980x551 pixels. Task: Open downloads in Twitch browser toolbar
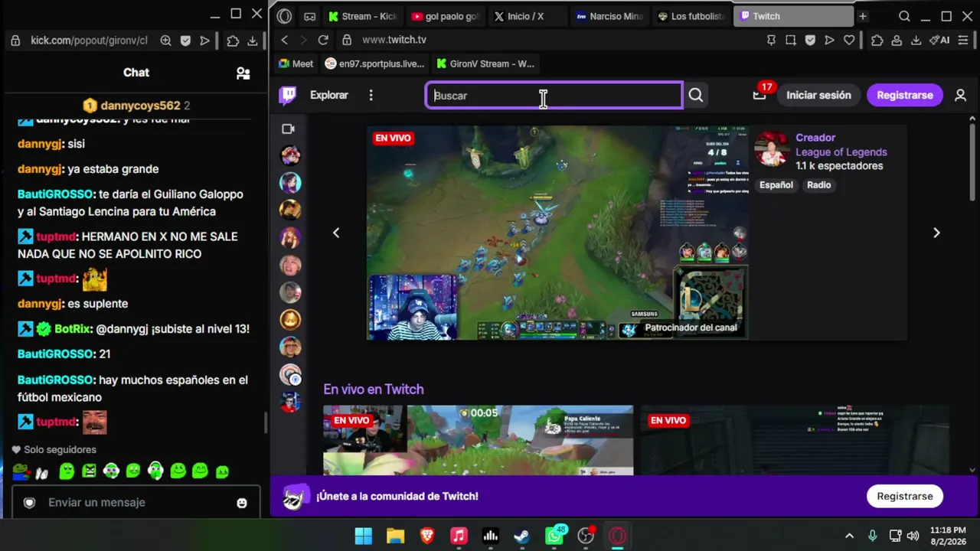[x=916, y=40]
